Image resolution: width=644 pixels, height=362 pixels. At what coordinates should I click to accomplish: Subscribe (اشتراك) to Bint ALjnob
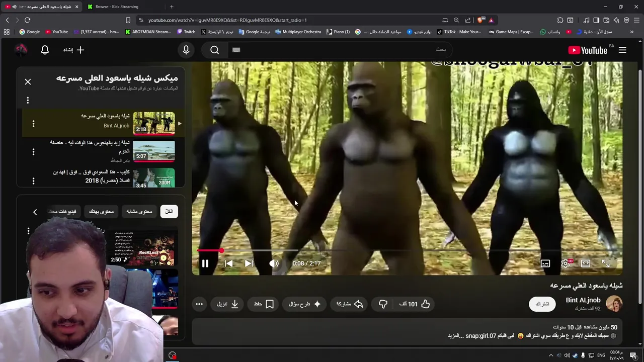point(542,304)
